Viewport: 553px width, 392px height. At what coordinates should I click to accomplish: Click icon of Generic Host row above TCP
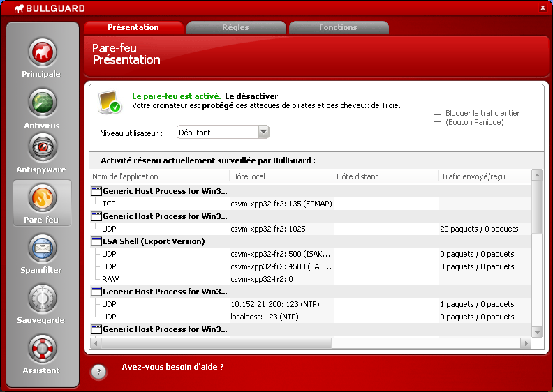click(96, 191)
